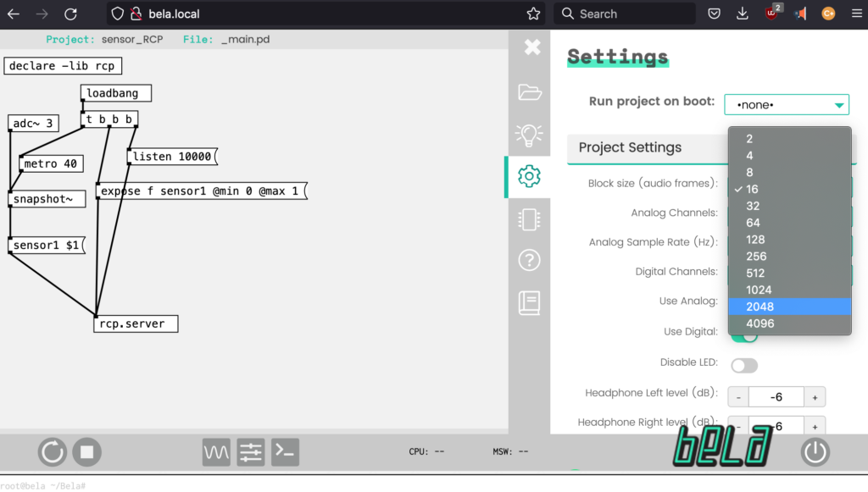
Task: Toggle the Disable LED switch
Action: (x=744, y=366)
